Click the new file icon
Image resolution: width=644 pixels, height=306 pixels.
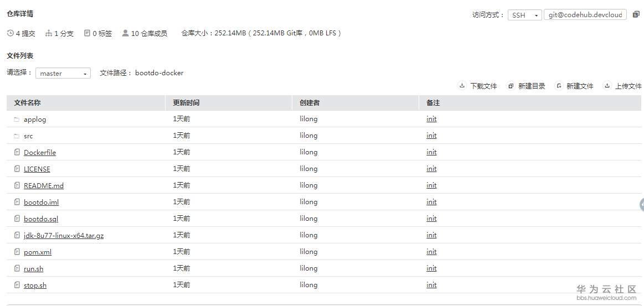[x=559, y=86]
